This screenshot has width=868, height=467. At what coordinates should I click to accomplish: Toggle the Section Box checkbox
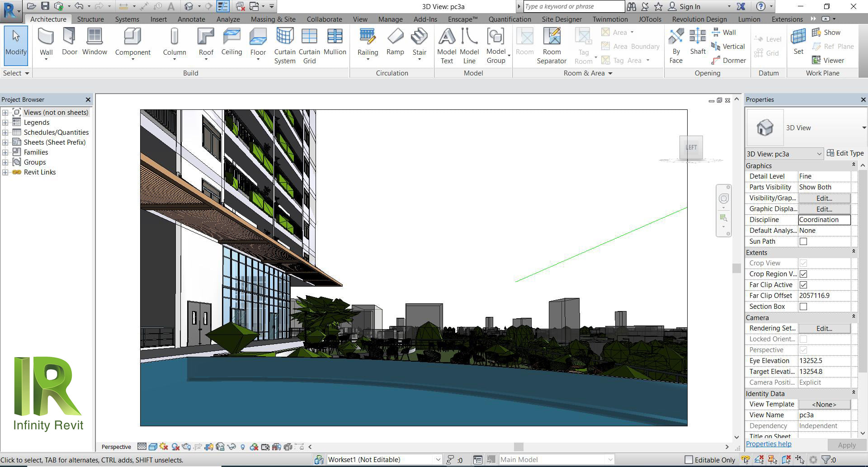pyautogui.click(x=803, y=307)
